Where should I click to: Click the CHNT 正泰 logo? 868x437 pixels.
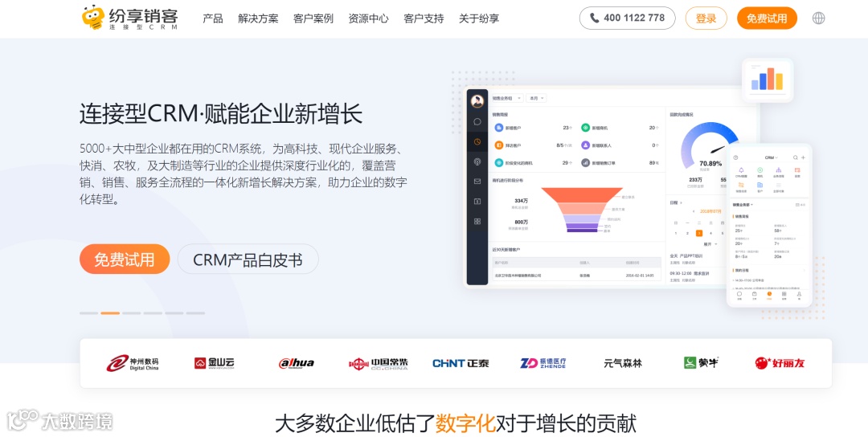(x=461, y=363)
